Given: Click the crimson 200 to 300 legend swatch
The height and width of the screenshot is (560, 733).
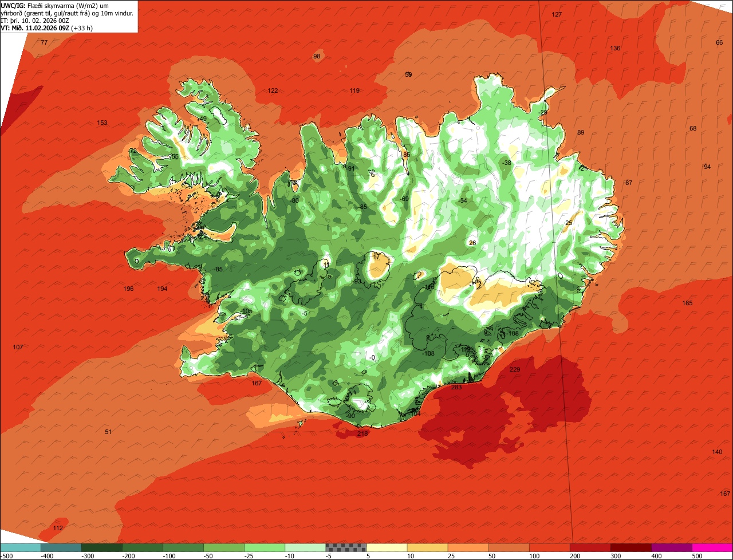Looking at the screenshot, I should point(590,547).
